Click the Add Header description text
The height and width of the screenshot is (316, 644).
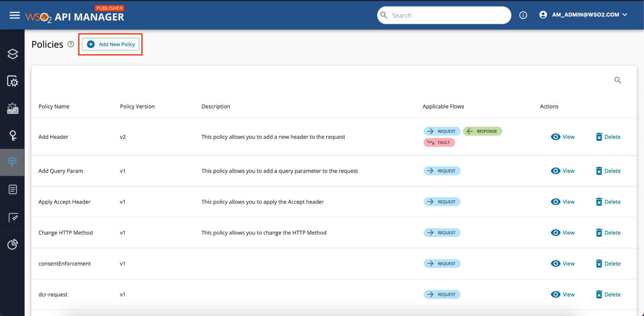pyautogui.click(x=273, y=137)
